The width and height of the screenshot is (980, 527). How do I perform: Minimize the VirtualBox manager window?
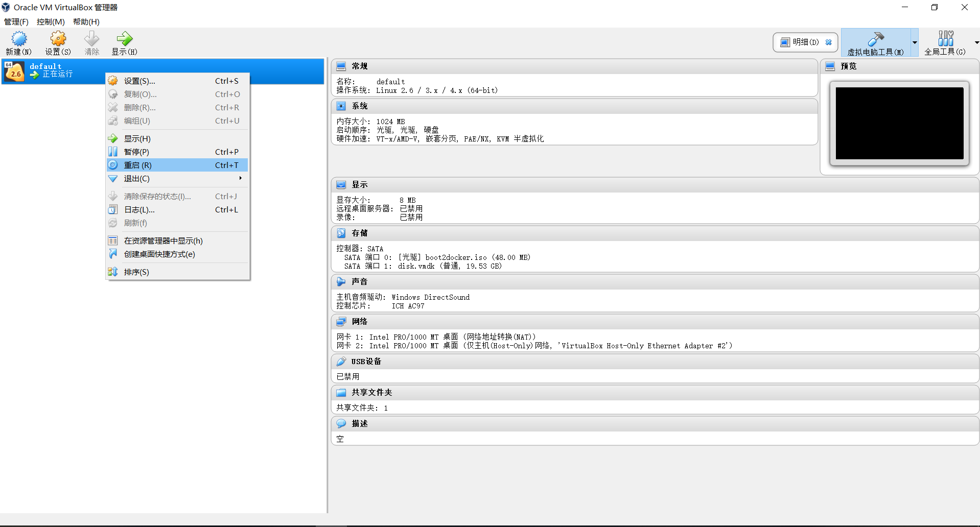(905, 7)
